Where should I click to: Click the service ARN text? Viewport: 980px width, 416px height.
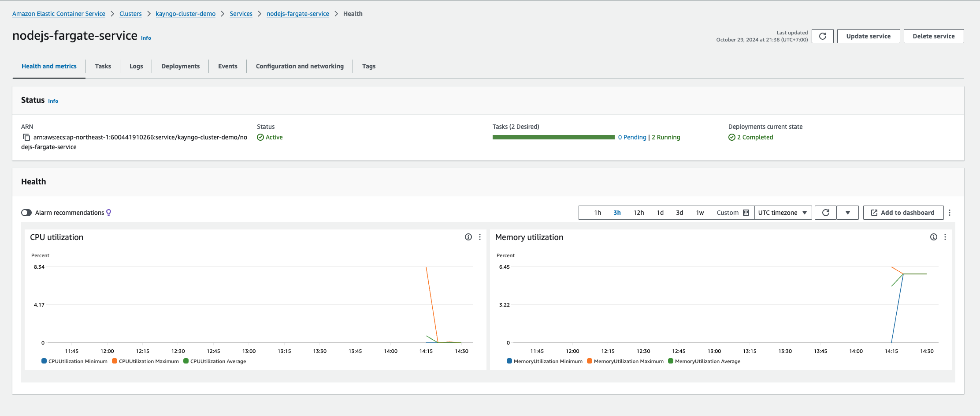click(134, 142)
